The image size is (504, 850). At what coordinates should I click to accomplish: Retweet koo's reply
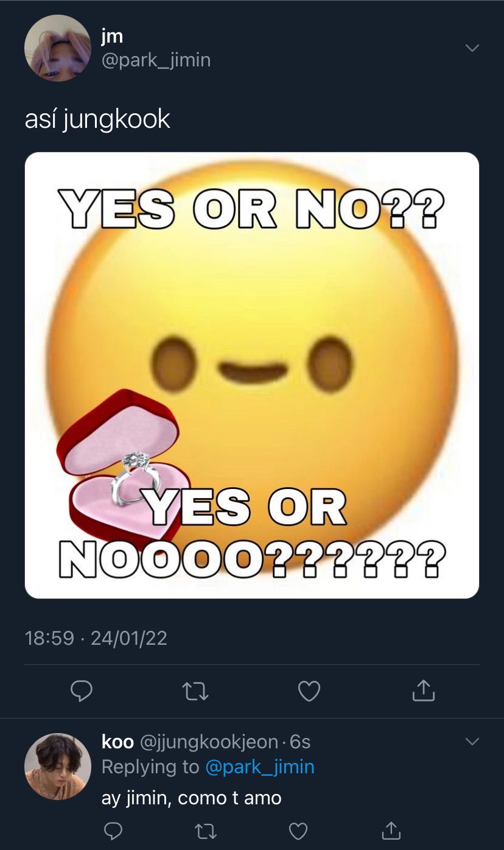click(x=205, y=831)
